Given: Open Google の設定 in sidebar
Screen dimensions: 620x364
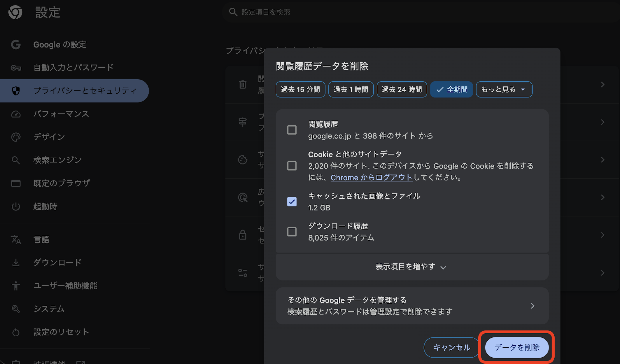Looking at the screenshot, I should (x=60, y=44).
